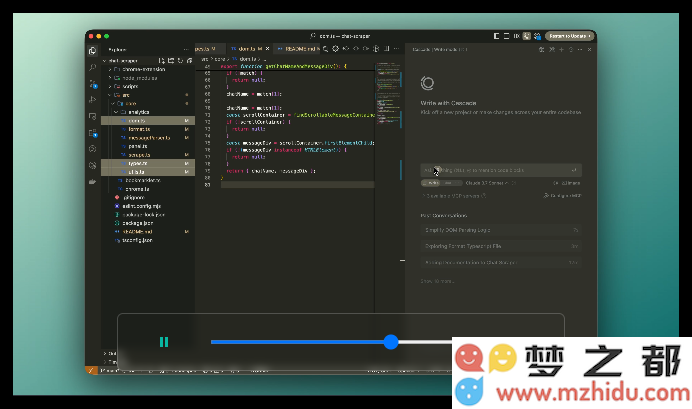Open Simplify DOM Parsing Logic conversation
Screen dimensions: 692x409
pyautogui.click(x=501, y=230)
